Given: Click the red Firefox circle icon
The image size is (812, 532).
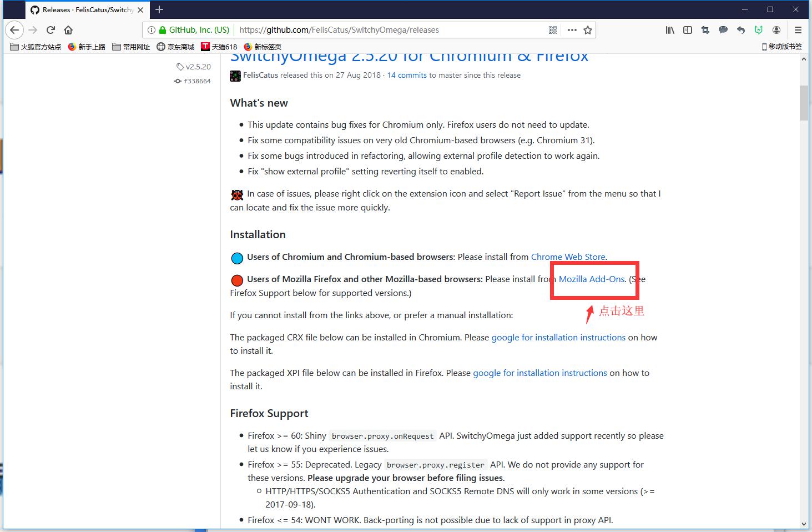Looking at the screenshot, I should [x=237, y=280].
